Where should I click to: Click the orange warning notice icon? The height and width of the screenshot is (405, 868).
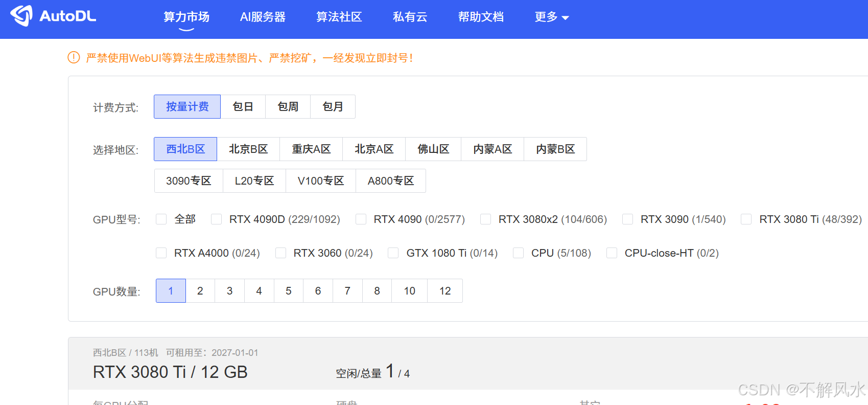74,57
